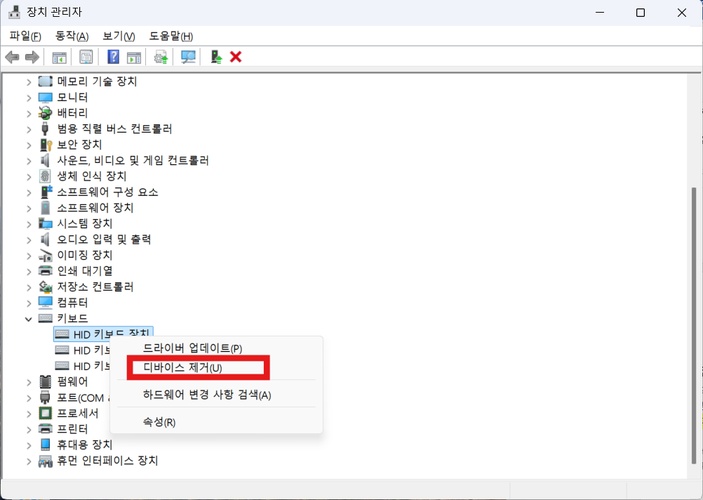This screenshot has height=500, width=703.
Task: Click the 저장소 컨트롤러 icon
Action: [x=45, y=287]
